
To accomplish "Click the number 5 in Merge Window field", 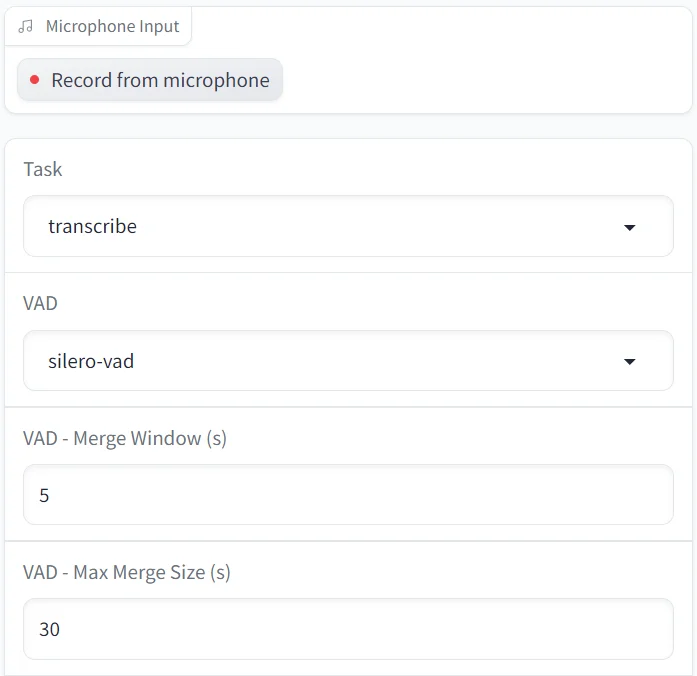I will (44, 495).
